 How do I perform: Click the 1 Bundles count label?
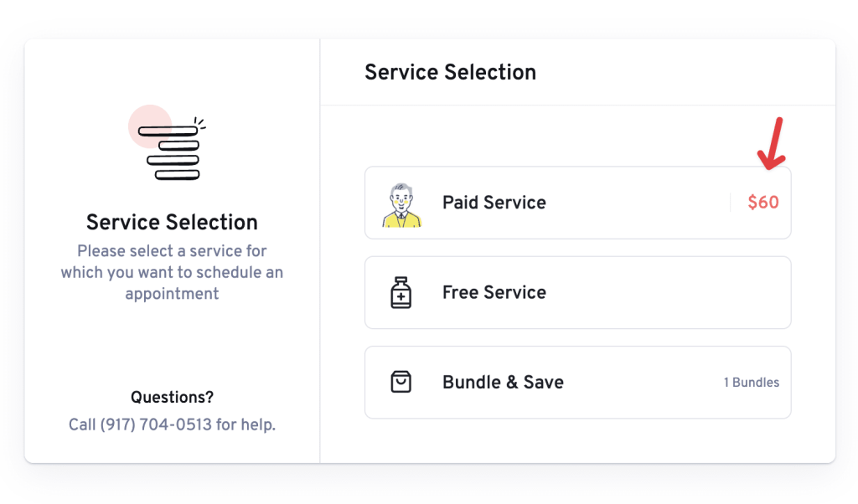pyautogui.click(x=752, y=382)
